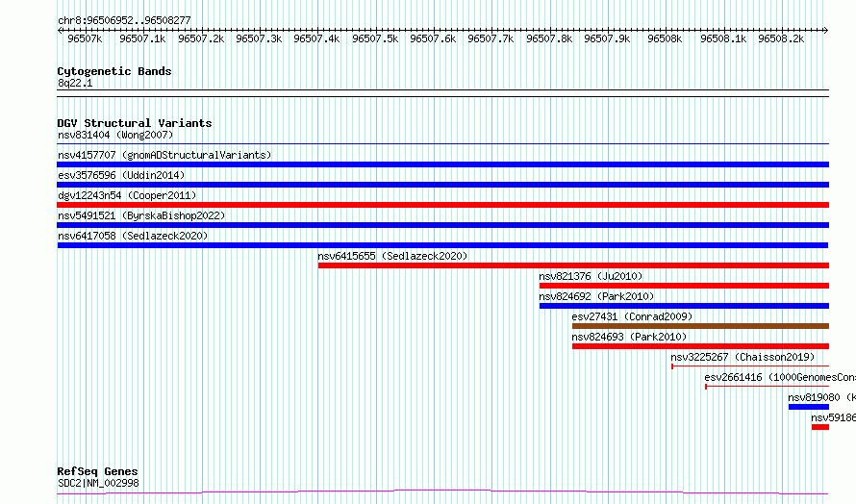Click the 96507.2k ruler tick label
This screenshot has height=504, width=856.
[201, 38]
